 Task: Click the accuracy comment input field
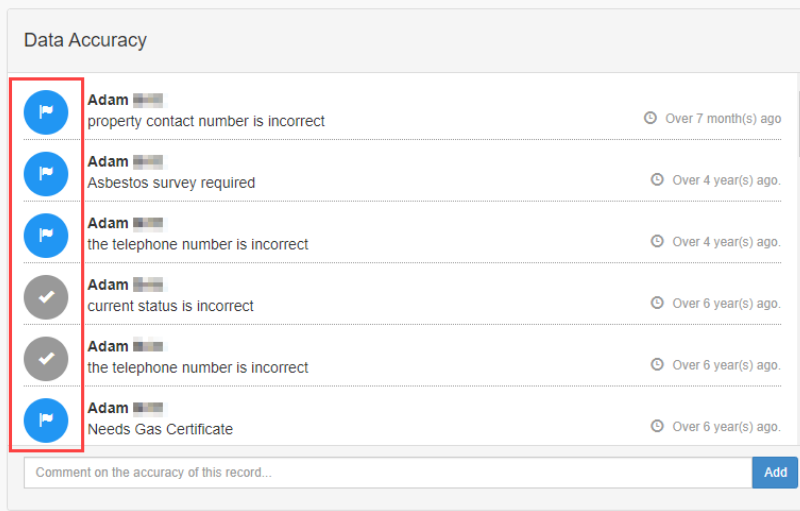pos(387,473)
